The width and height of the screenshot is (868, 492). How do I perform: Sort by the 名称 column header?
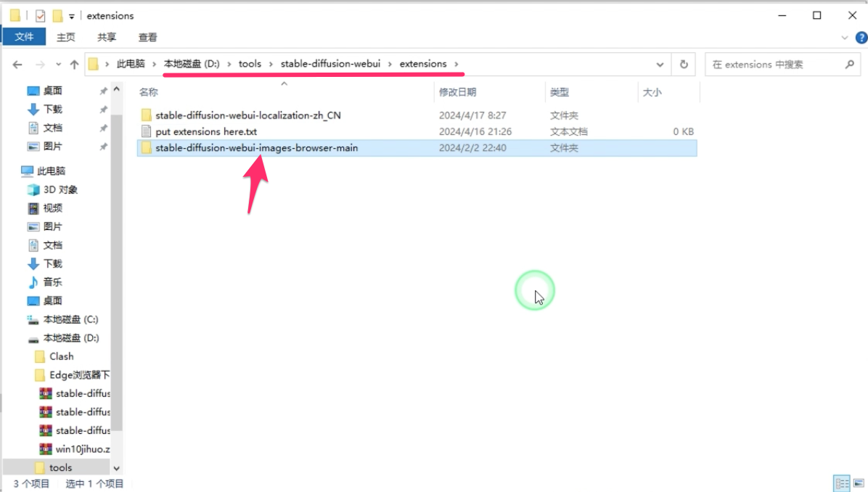pos(148,92)
